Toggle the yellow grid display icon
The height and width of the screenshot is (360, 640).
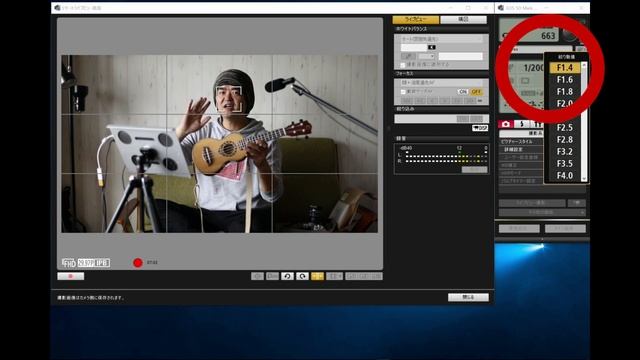[318, 276]
